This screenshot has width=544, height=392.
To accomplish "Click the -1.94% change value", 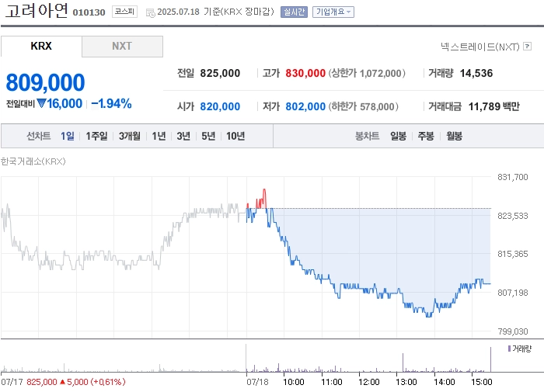I will [x=111, y=103].
